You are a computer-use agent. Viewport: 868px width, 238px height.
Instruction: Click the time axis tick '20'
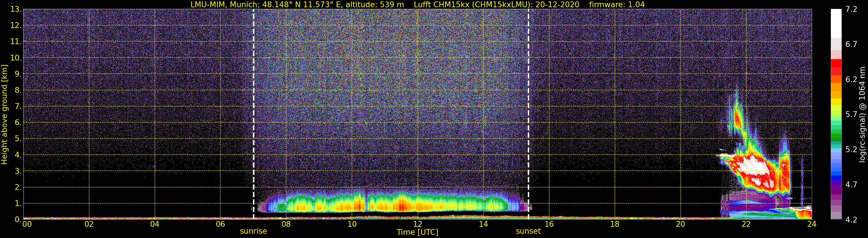(x=680, y=224)
